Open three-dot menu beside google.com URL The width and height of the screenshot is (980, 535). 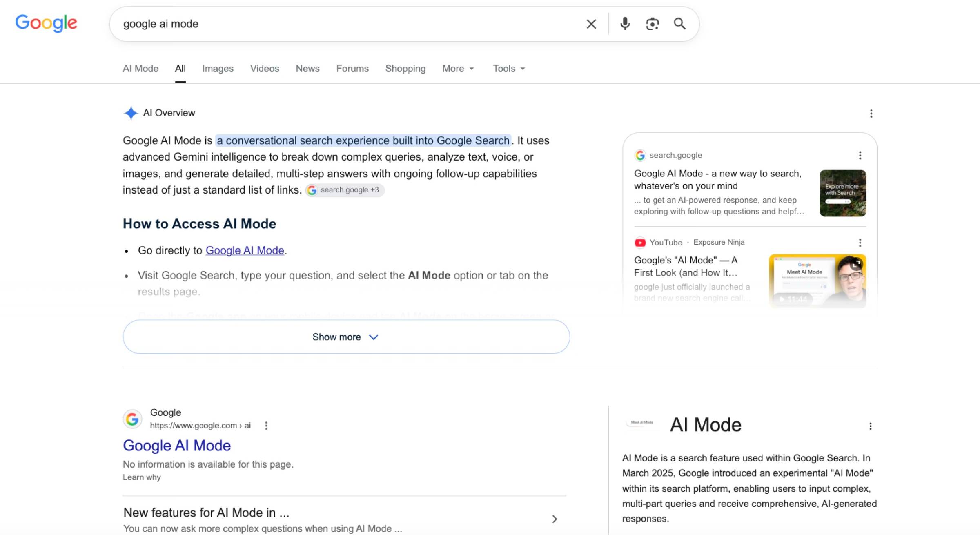tap(266, 426)
